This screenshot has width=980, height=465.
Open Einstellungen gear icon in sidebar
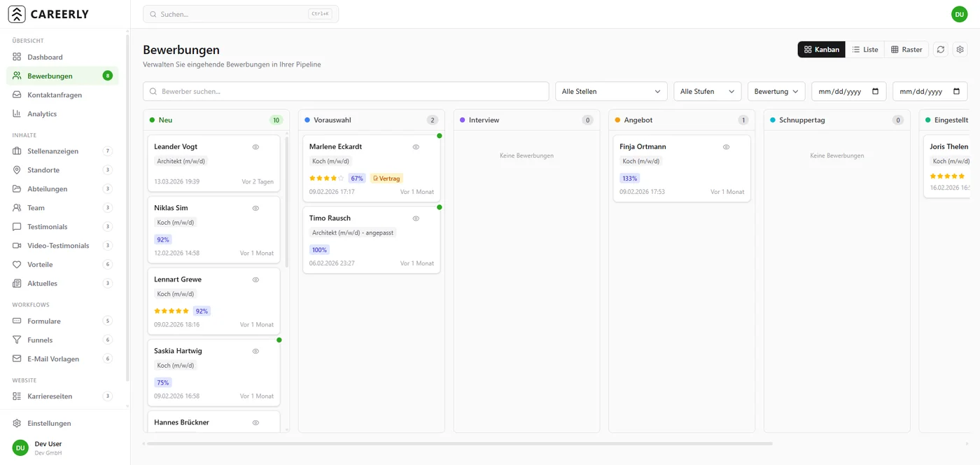pyautogui.click(x=17, y=424)
